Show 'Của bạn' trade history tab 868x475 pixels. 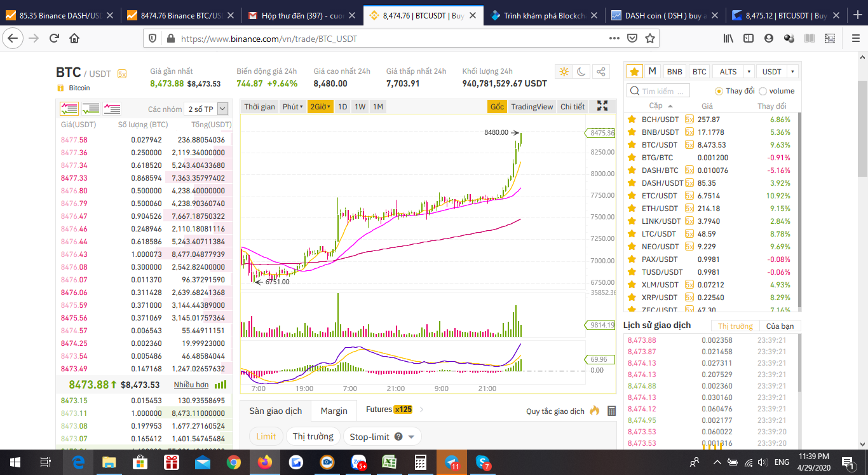pos(780,326)
